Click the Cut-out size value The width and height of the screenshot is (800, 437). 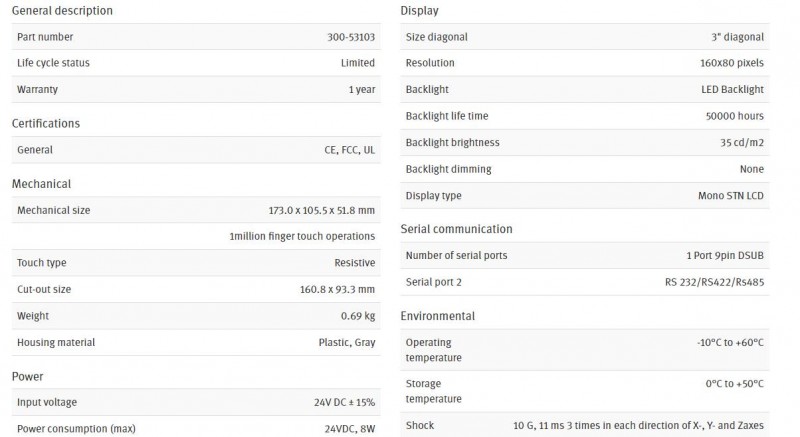337,289
